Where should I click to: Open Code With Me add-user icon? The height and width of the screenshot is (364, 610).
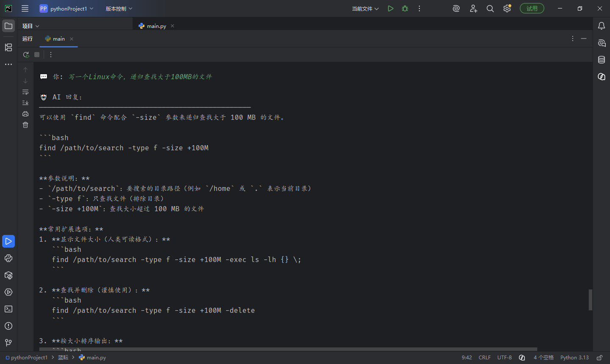pyautogui.click(x=473, y=8)
